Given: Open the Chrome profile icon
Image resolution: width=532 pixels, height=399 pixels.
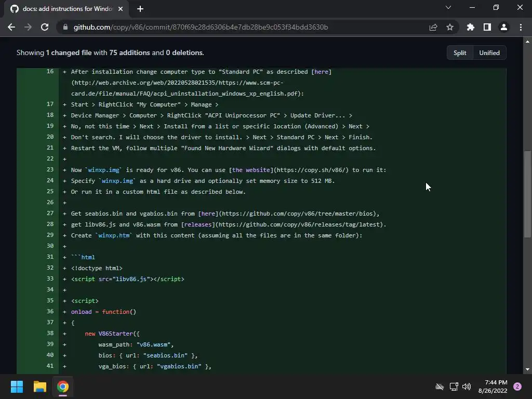Looking at the screenshot, I should [x=504, y=27].
